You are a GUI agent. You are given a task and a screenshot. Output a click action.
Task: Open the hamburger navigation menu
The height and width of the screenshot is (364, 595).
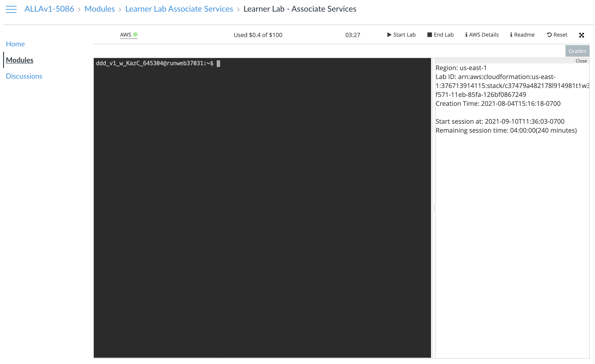11,9
